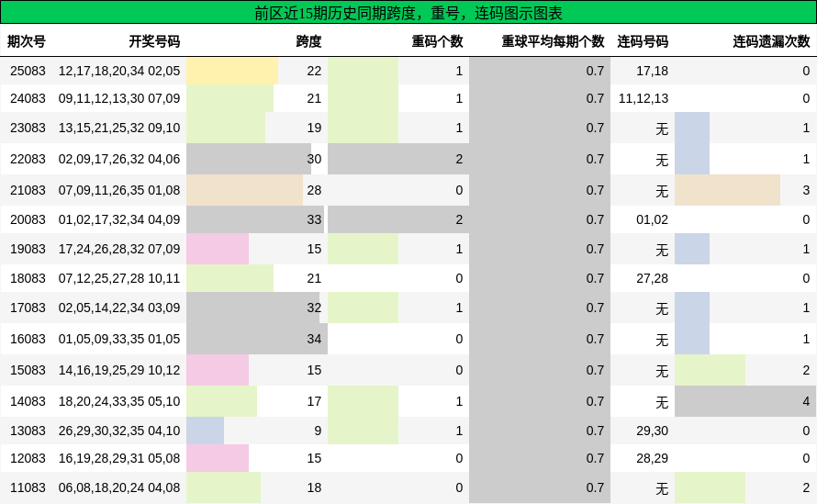
Task: Select draw numbers 26,29,30,32,35 04,10
Action: click(x=119, y=431)
